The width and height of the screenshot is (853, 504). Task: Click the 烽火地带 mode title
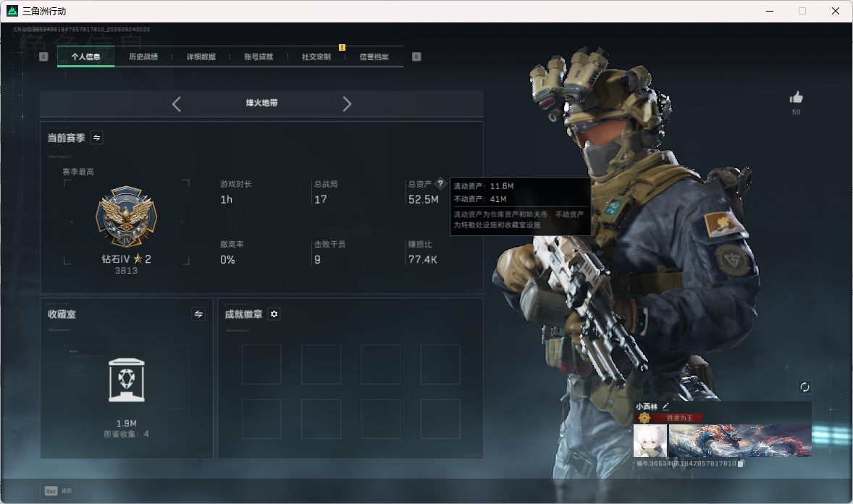pyautogui.click(x=261, y=103)
